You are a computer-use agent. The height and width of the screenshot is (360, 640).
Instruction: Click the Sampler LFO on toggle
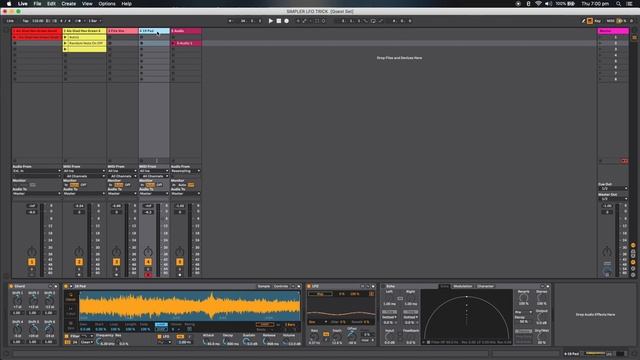tap(160, 336)
